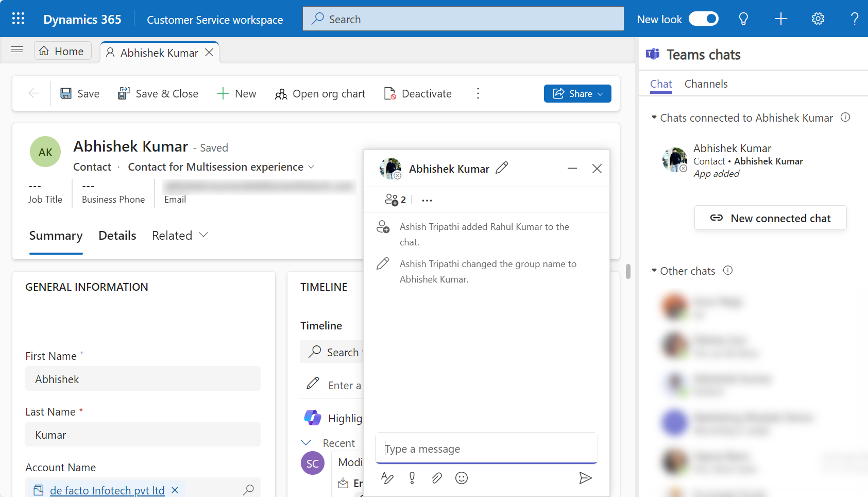Open the de facto Infotech pvt ltd link
Viewport: 868px width, 497px height.
pyautogui.click(x=107, y=490)
